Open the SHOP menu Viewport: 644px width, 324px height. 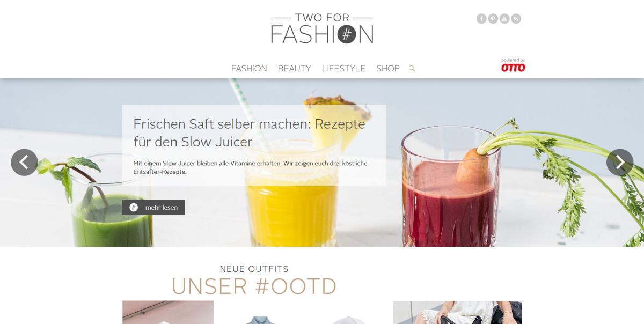[x=388, y=69]
